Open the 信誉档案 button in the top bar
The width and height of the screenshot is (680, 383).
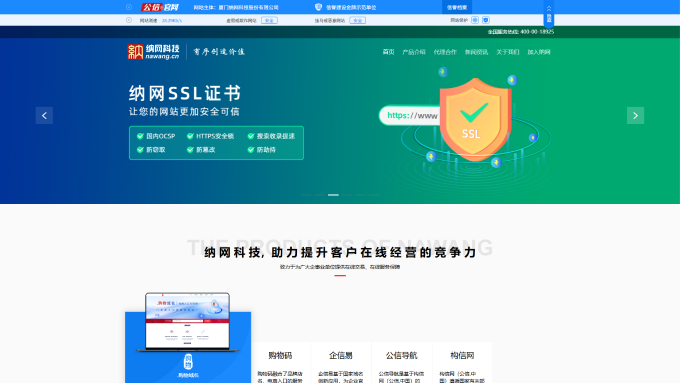(x=457, y=7)
